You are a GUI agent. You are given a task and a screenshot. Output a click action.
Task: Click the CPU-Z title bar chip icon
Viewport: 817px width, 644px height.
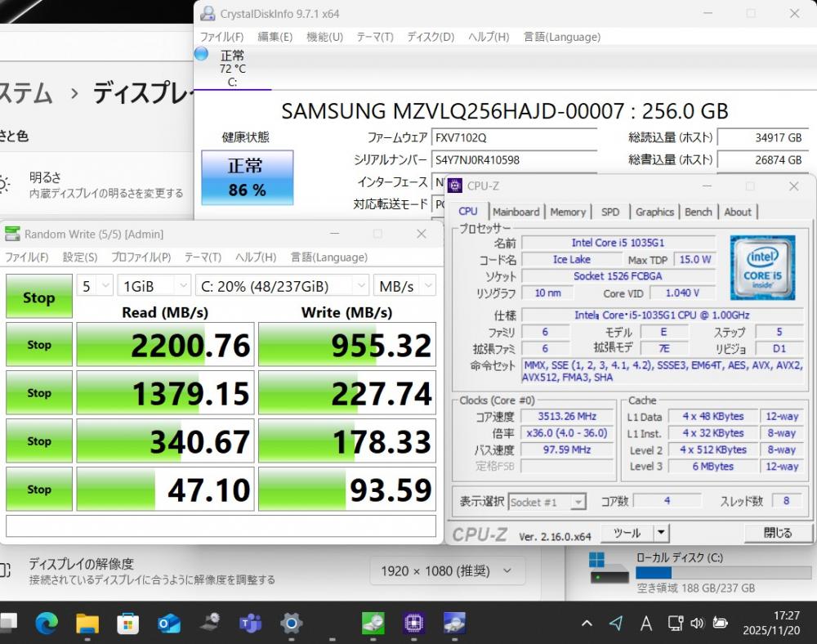coord(455,186)
